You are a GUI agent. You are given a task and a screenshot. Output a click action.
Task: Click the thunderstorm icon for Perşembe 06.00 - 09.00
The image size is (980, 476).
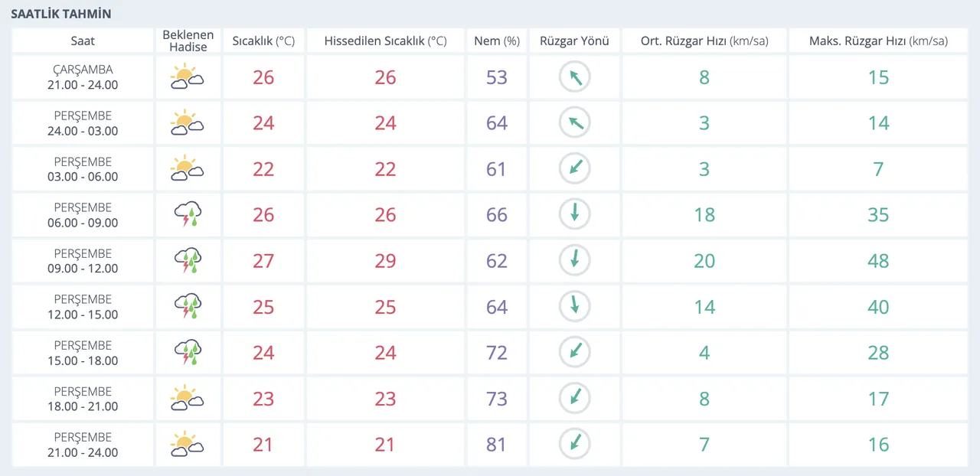(188, 215)
